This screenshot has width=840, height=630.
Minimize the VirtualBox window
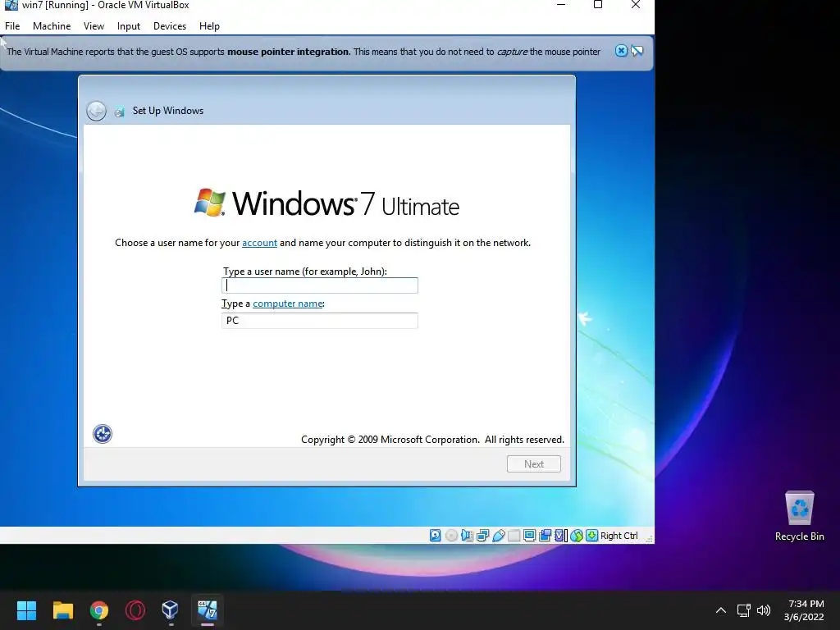(561, 5)
